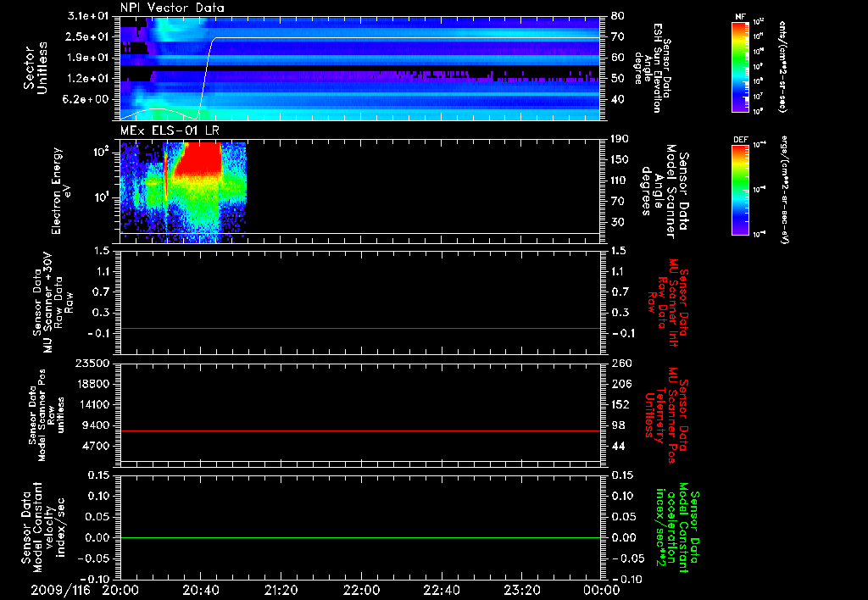Image resolution: width=868 pixels, height=600 pixels.
Task: Click the 20:00 time axis label
Action: tap(120, 590)
